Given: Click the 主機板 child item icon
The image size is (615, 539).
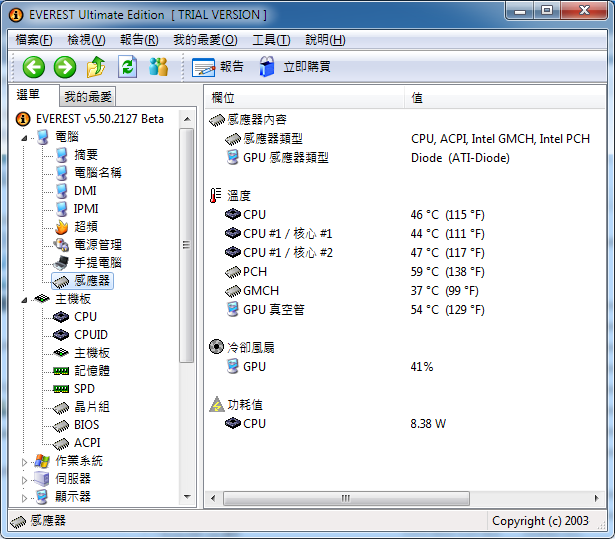Looking at the screenshot, I should tap(61, 353).
